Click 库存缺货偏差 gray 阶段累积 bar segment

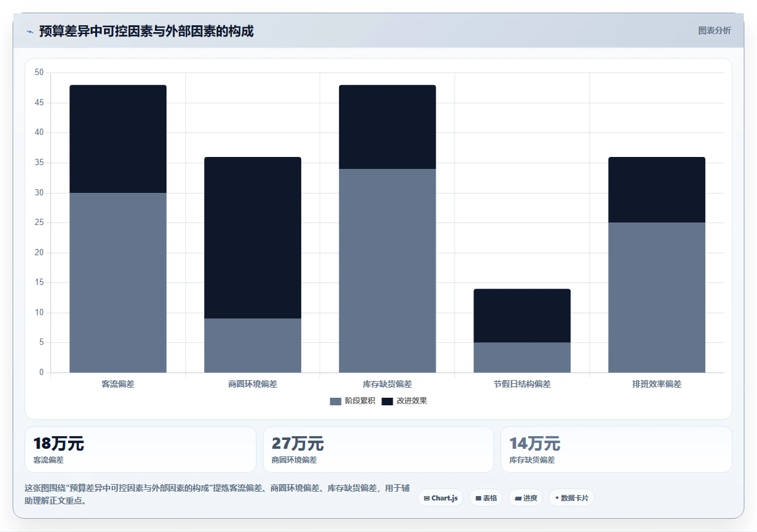[388, 270]
